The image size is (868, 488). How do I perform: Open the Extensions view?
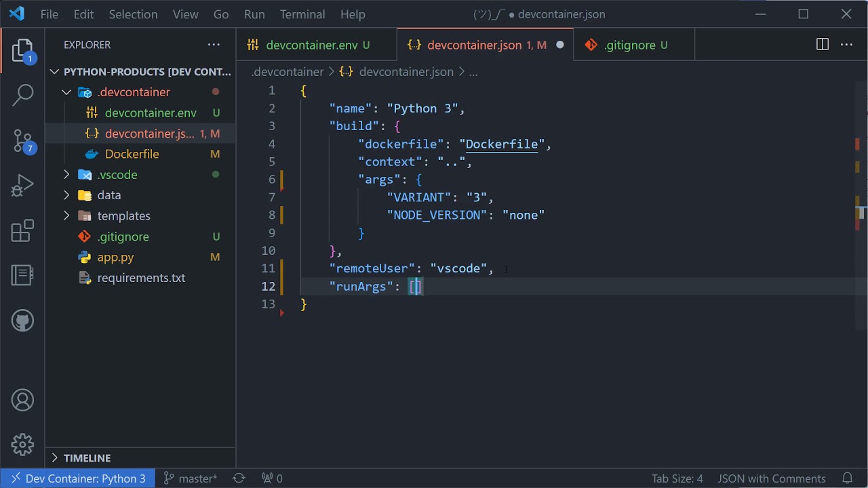click(x=22, y=230)
